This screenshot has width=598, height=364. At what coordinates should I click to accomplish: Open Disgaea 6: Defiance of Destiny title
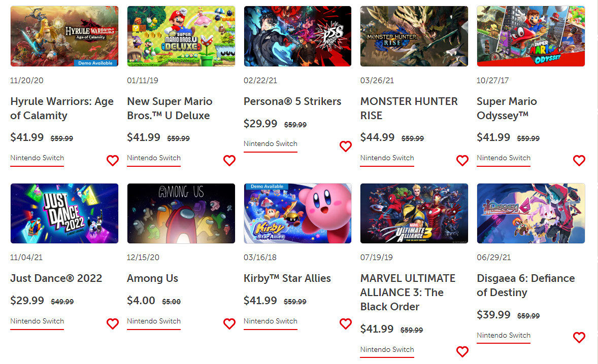coord(525,285)
